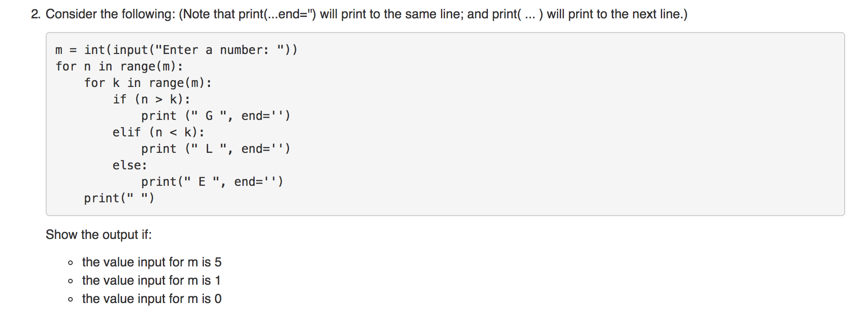Click the "if (n > k):" line
The height and width of the screenshot is (314, 868).
pyautogui.click(x=151, y=99)
